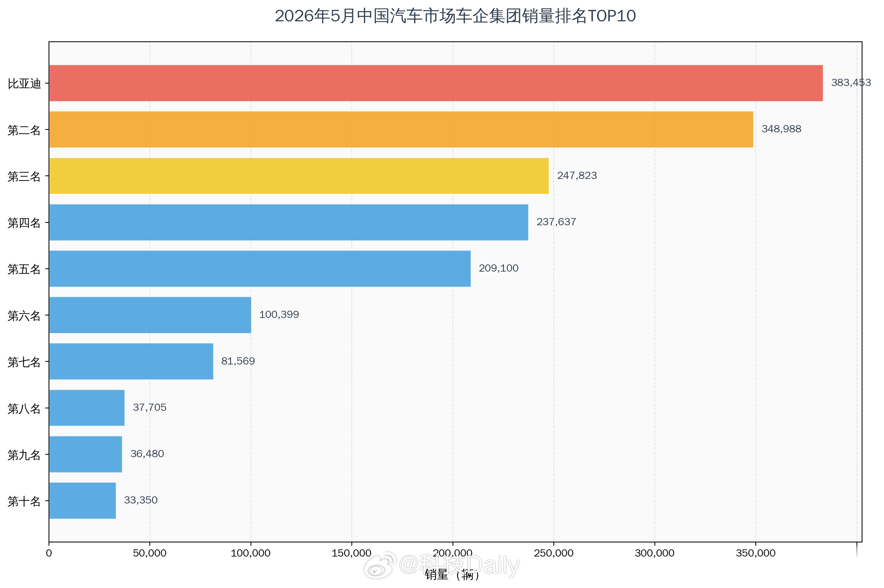Click the y-axis label 第四名
Viewport: 884px width, 588px height.
pyautogui.click(x=24, y=223)
